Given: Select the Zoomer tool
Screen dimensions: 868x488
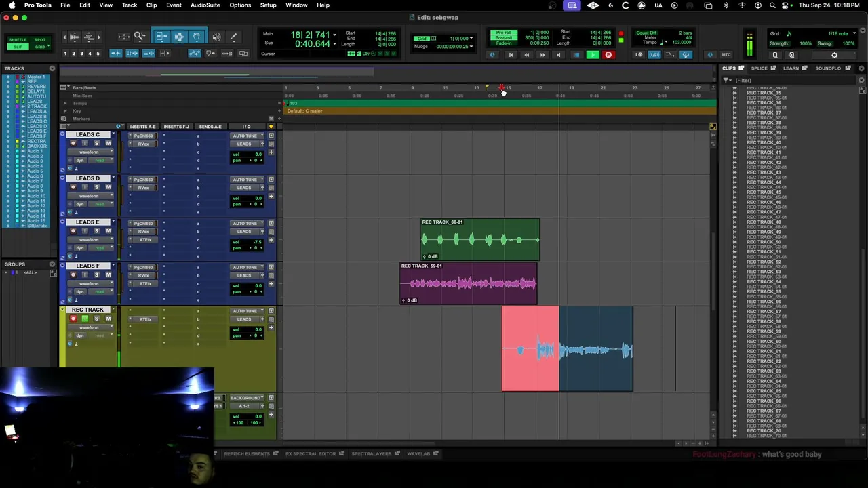Looking at the screenshot, I should (x=140, y=37).
